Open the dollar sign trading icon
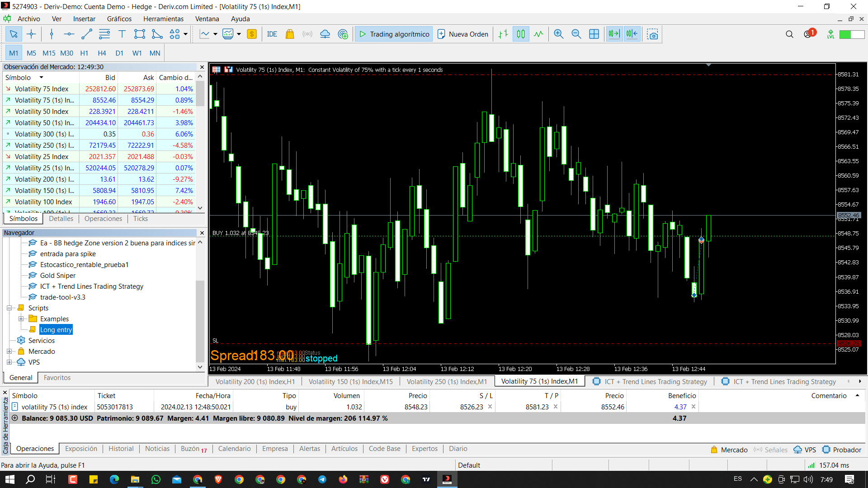 [252, 34]
